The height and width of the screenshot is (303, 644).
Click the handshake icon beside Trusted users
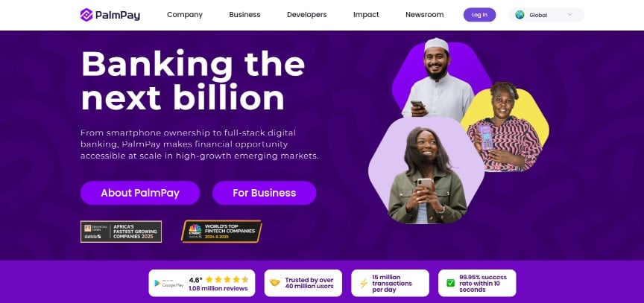(x=275, y=283)
